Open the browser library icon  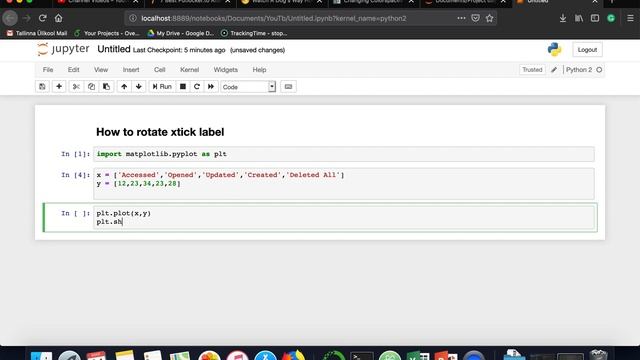pos(579,18)
